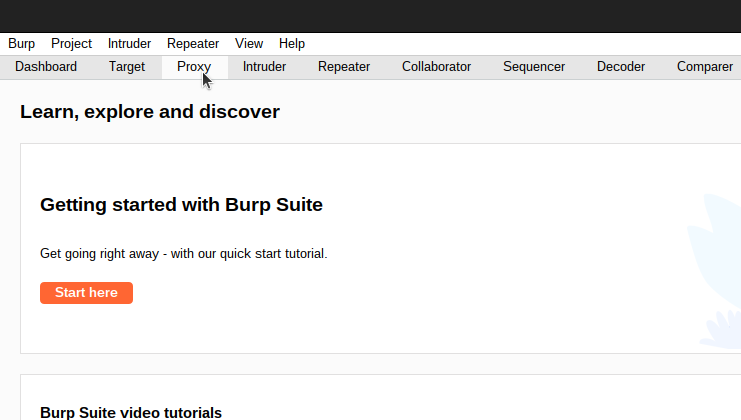Open the Repeater menu in menu bar
Viewport: 741px width, 420px height.
pyautogui.click(x=193, y=43)
